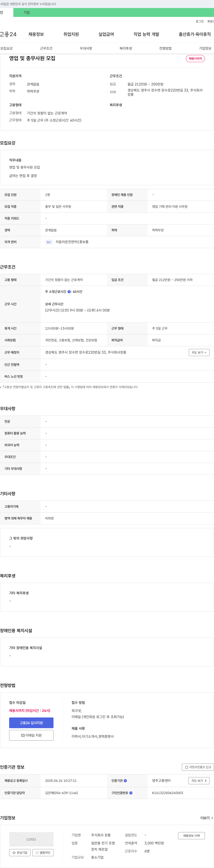Select the 영업 기획·관리·지원 사무원 cell
This screenshot has height=868, width=214.
coord(169,207)
